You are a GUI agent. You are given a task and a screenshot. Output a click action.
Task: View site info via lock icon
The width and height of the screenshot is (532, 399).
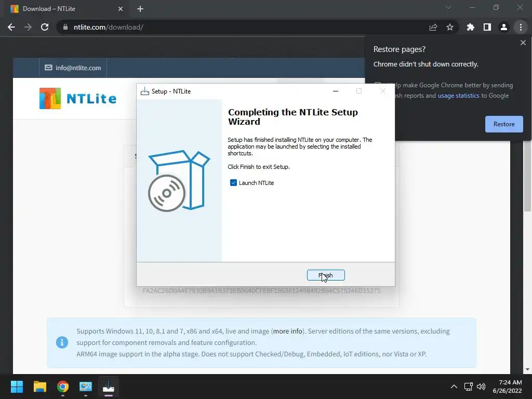tap(65, 27)
